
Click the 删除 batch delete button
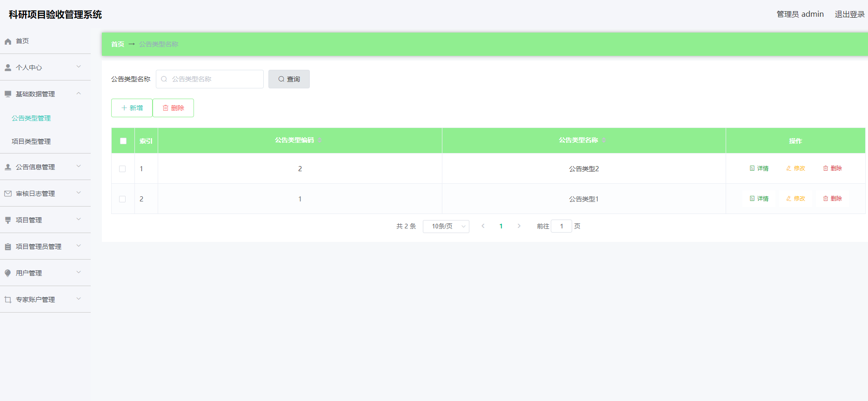pyautogui.click(x=173, y=108)
